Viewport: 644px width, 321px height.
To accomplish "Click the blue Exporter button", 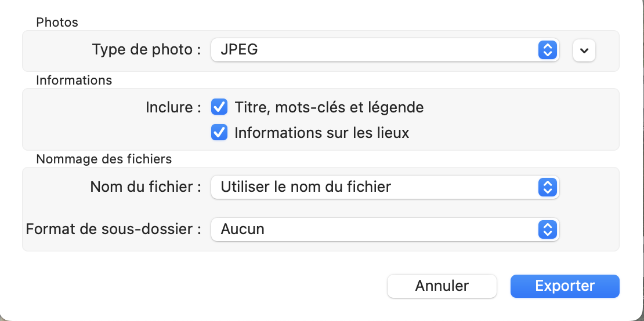I will pyautogui.click(x=565, y=286).
